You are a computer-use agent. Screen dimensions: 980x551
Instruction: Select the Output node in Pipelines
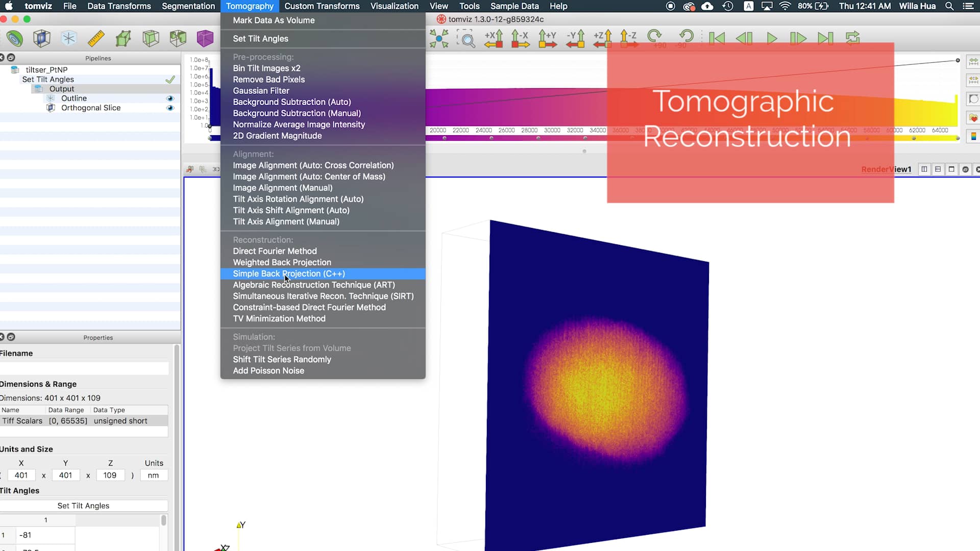point(61,89)
